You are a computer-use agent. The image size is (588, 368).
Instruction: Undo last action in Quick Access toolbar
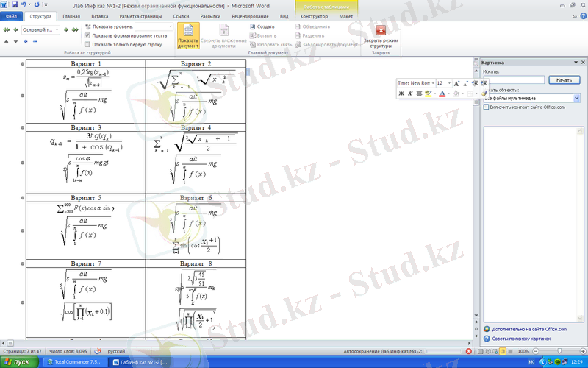tap(24, 5)
